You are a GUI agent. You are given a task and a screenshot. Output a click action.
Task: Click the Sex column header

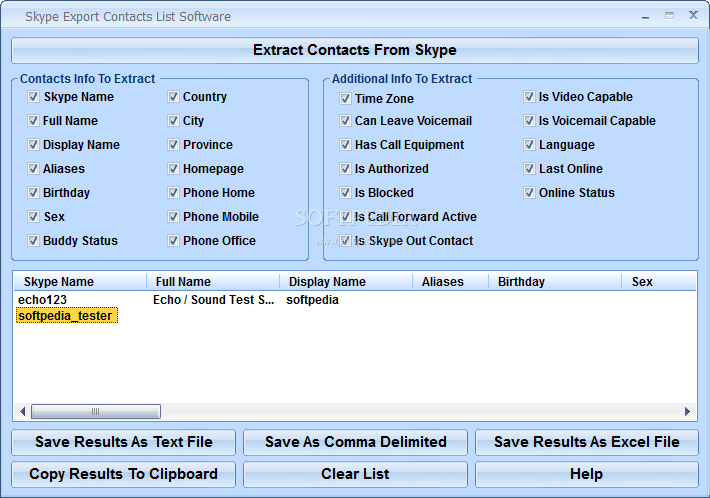(x=659, y=282)
